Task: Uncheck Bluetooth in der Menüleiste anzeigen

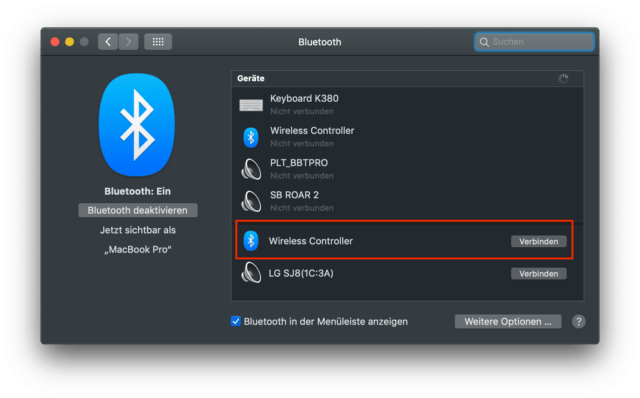Action: click(236, 321)
